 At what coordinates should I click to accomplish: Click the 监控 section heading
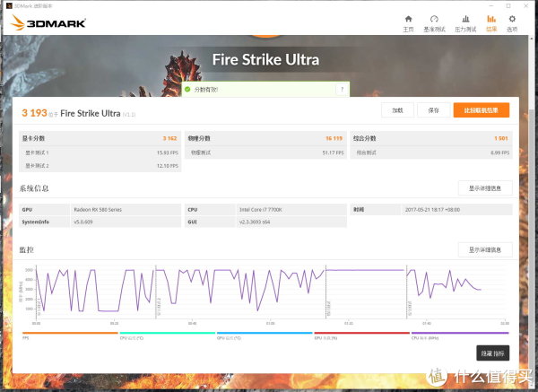[26, 250]
